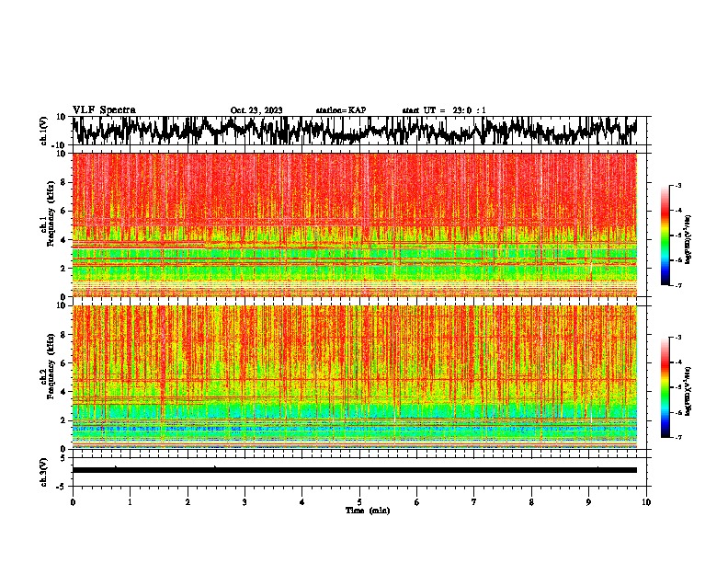Click the "ch.1(V)" waveform axis label
Screen dimensions: 728x563
pos(44,131)
